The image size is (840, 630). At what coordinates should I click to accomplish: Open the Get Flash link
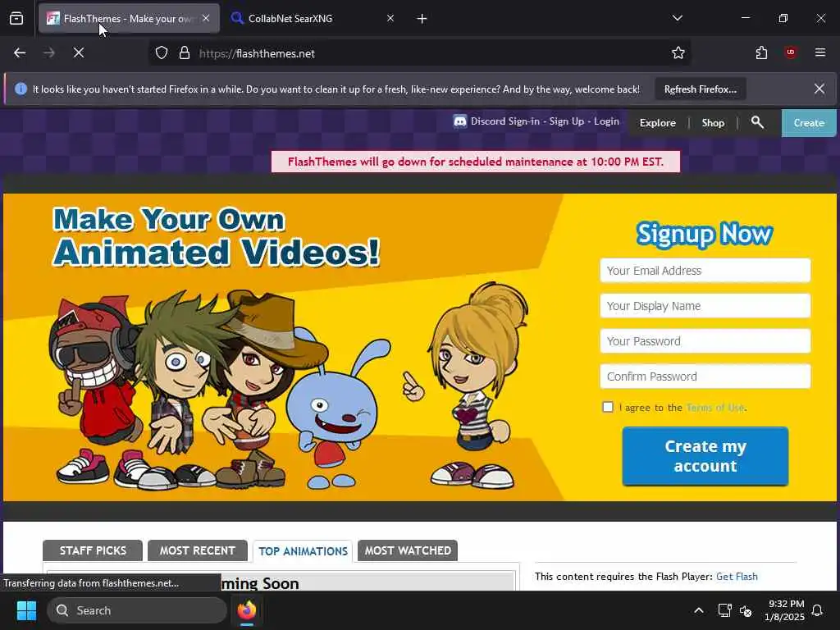737,577
